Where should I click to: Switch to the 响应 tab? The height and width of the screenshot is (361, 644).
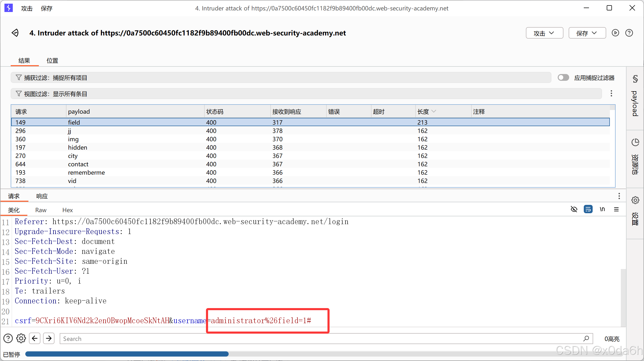[x=42, y=196]
